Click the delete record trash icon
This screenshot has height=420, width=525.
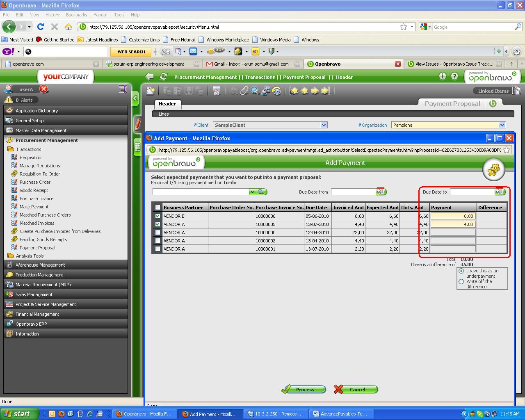point(217,91)
